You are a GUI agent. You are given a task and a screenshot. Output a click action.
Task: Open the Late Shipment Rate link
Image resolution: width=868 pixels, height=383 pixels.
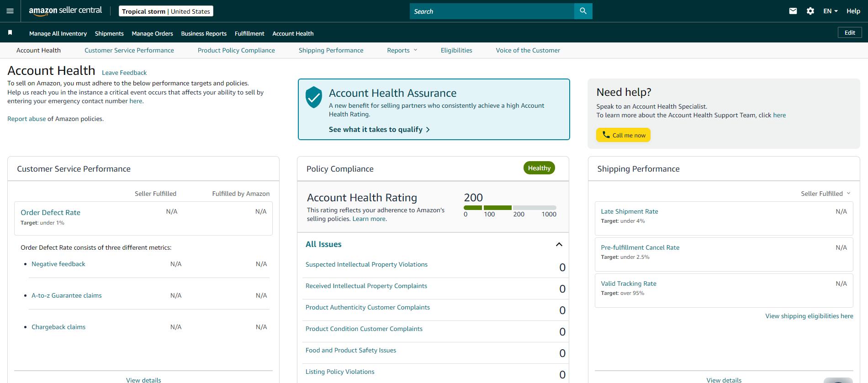[630, 211]
